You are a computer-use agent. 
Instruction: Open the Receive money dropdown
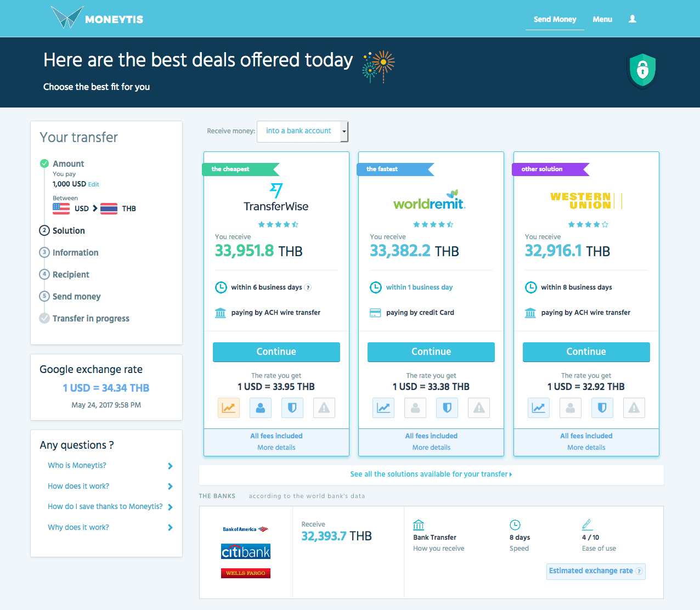(302, 132)
